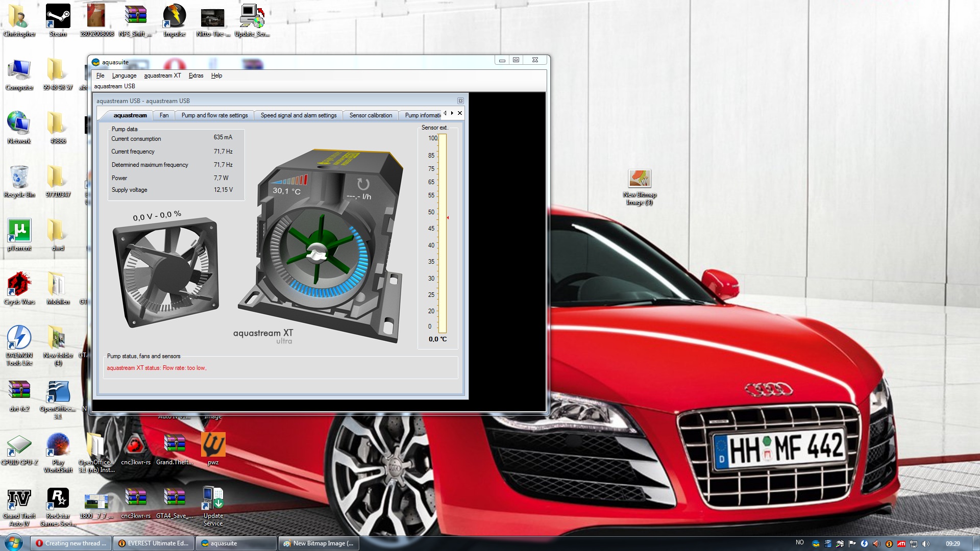Viewport: 980px width, 551px height.
Task: Open the Crysis Wars desktop icon
Action: coord(19,285)
